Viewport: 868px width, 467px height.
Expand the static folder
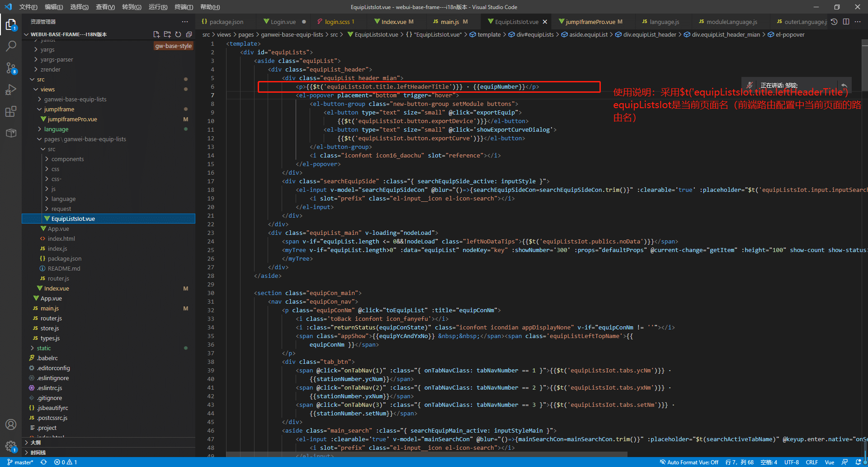coord(43,348)
